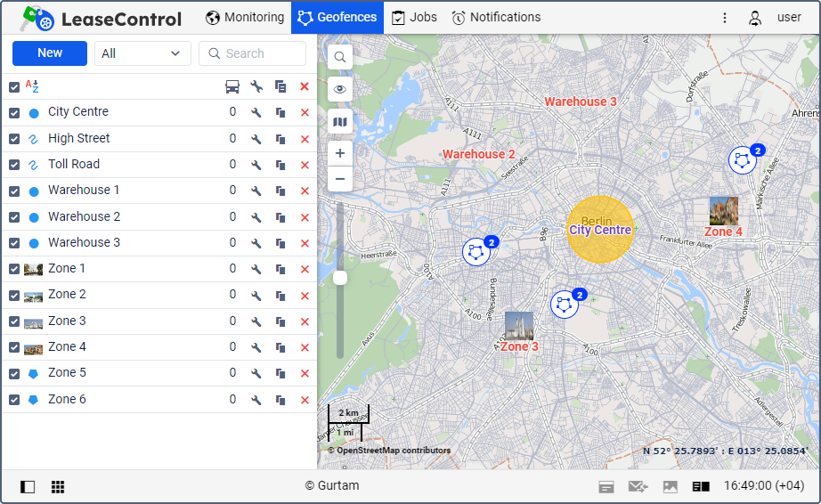Open the map search tool
821x504 pixels.
(x=340, y=57)
